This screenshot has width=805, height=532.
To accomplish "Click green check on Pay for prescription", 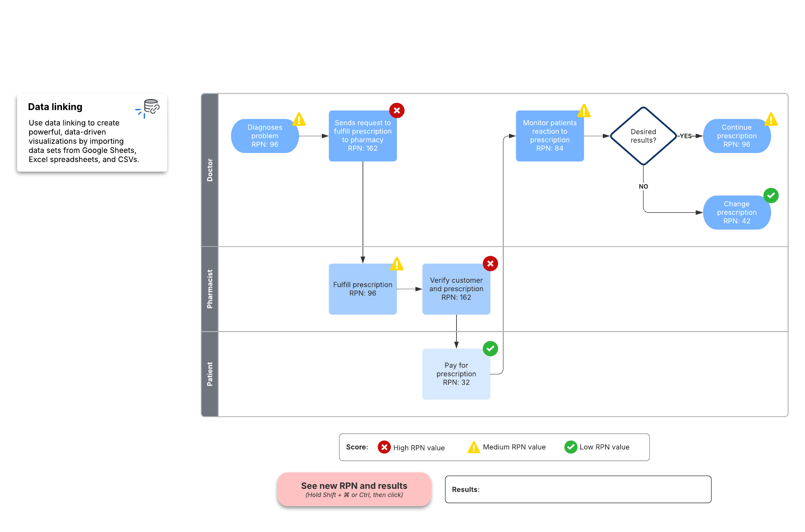I will click(x=490, y=349).
